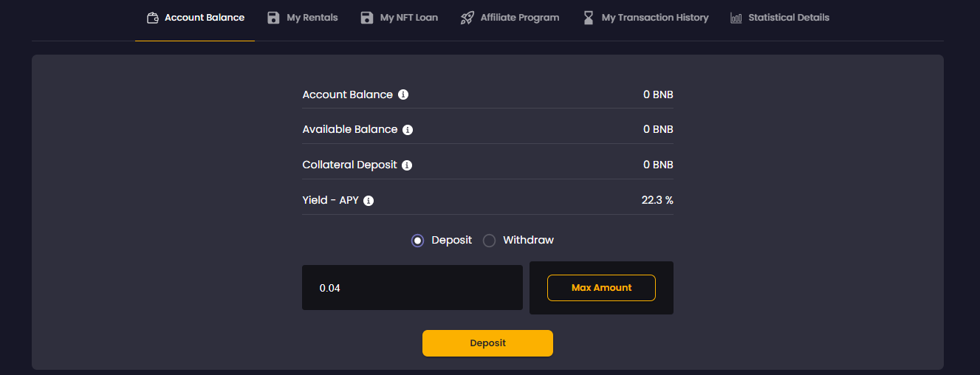Go to the Affiliate Program tab

pos(519,18)
